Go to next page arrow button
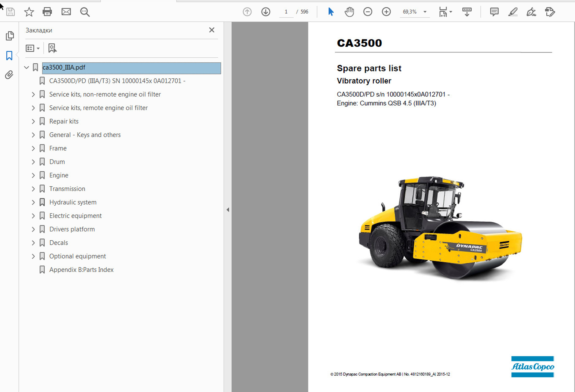The image size is (575, 392). coord(265,12)
